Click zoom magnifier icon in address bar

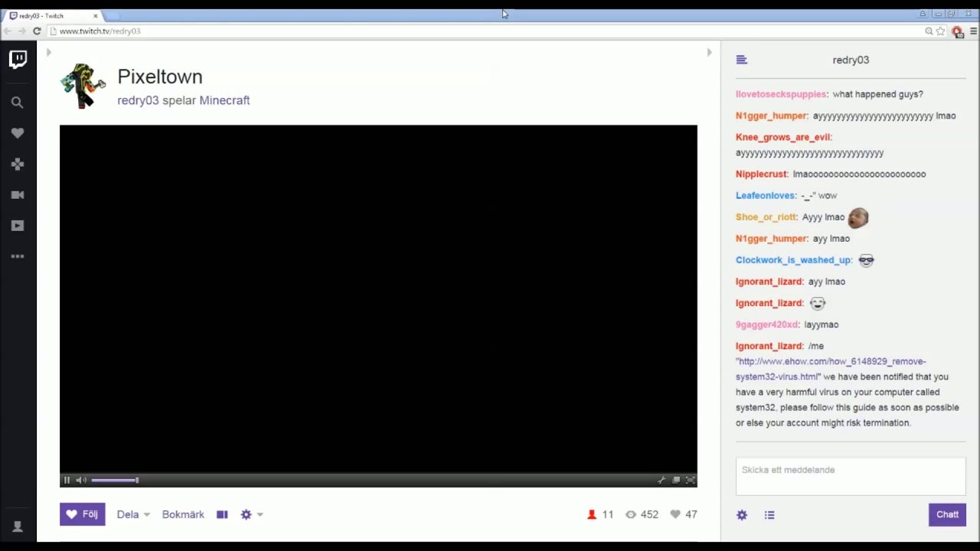929,31
